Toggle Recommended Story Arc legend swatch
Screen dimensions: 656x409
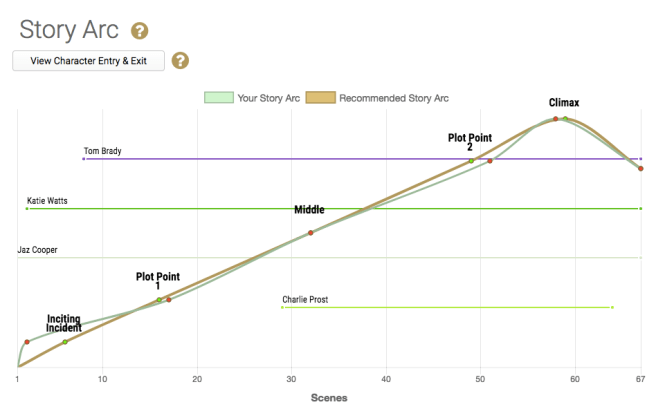click(320, 98)
